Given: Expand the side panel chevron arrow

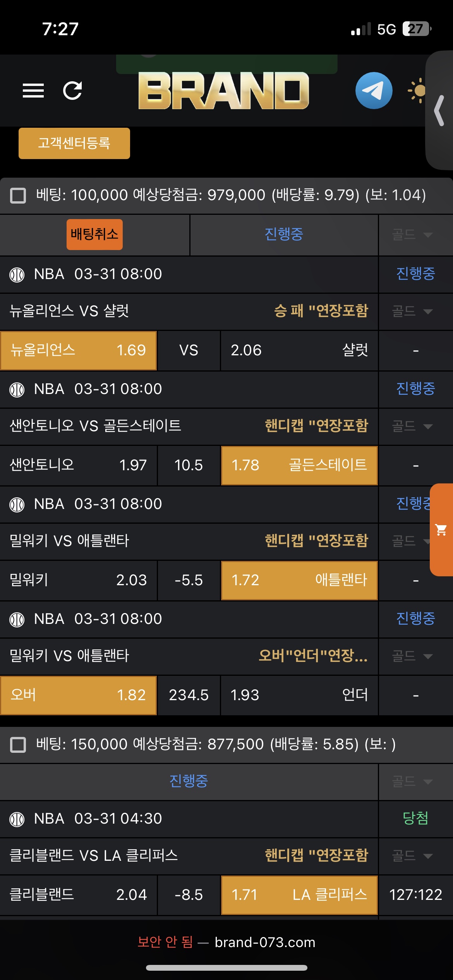Looking at the screenshot, I should pyautogui.click(x=439, y=111).
